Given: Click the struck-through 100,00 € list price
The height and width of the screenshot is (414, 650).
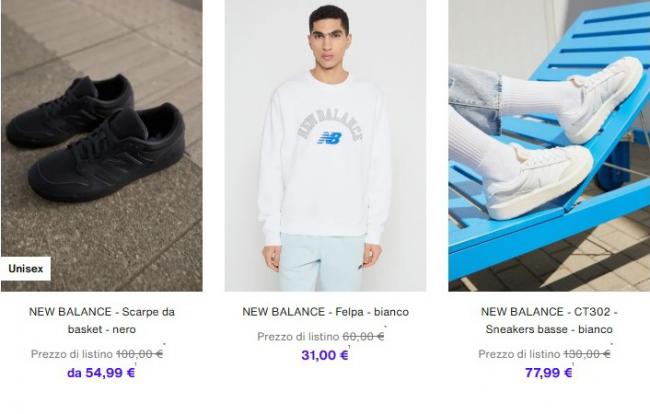Looking at the screenshot, I should click(140, 354).
